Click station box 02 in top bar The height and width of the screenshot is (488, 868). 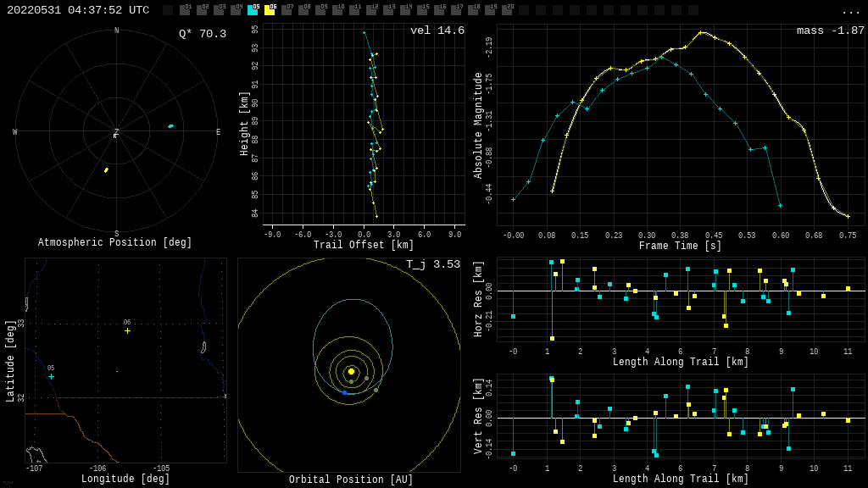[202, 10]
